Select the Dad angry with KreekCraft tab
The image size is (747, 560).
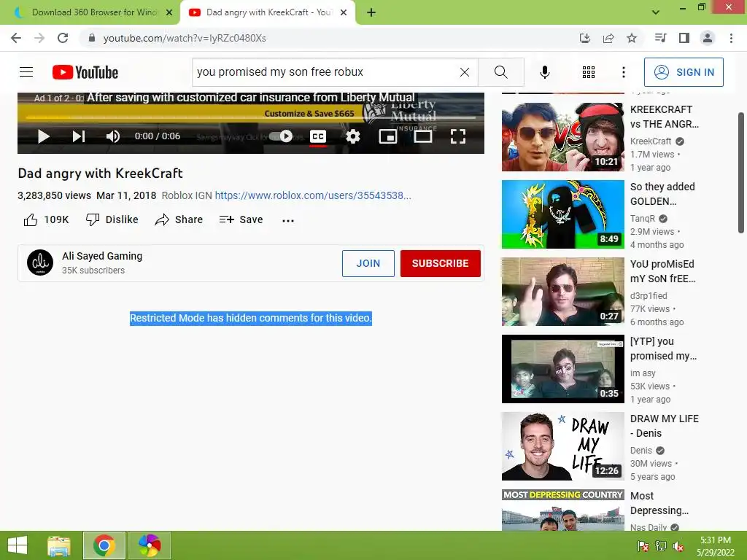[x=268, y=12]
